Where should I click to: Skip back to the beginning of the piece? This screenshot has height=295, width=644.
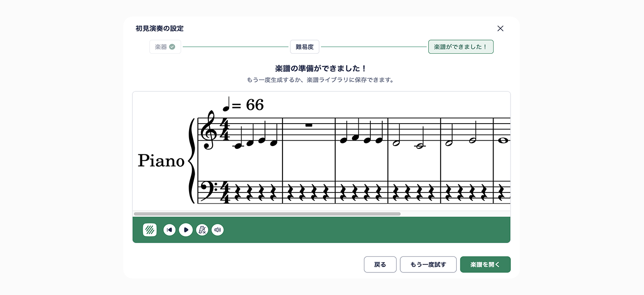169,230
